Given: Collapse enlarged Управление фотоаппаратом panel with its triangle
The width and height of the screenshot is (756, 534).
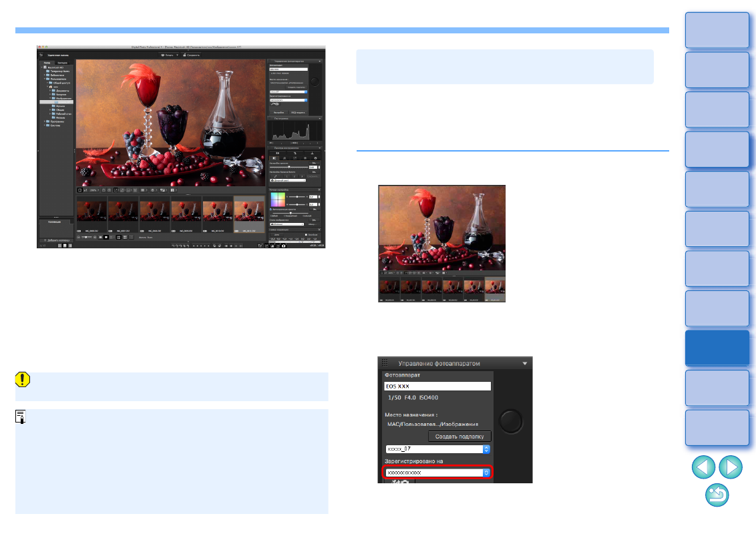Looking at the screenshot, I should click(525, 363).
